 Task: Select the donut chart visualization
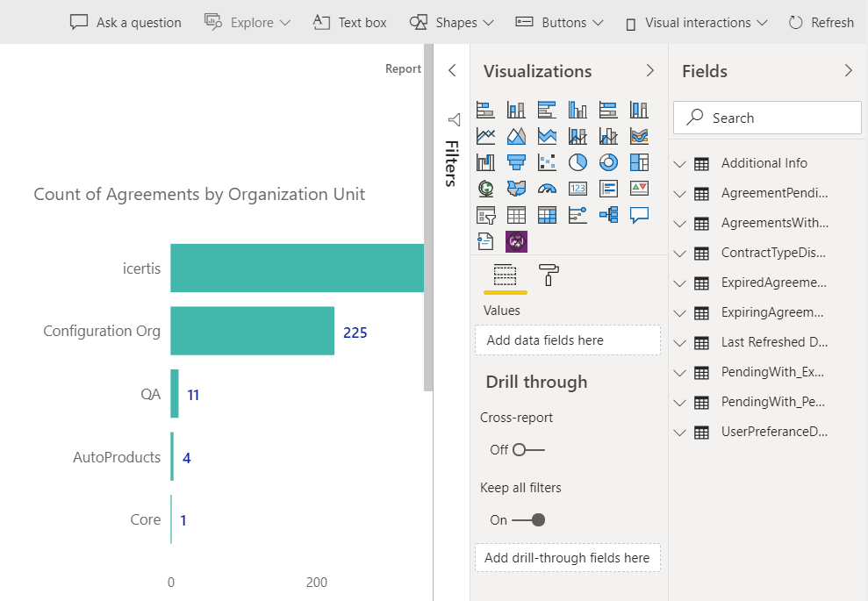[608, 162]
